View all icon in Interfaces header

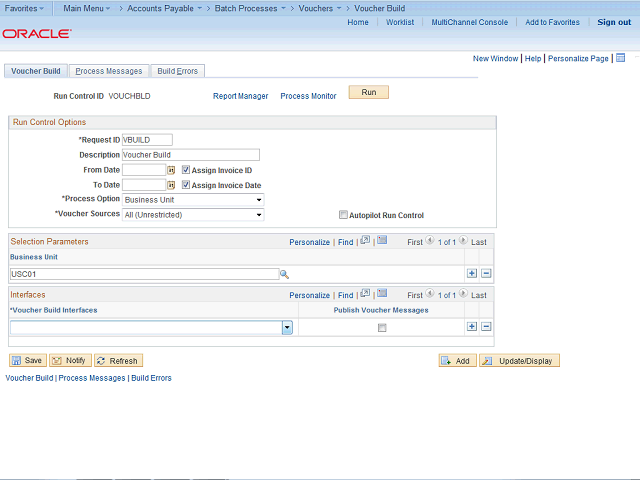pyautogui.click(x=365, y=293)
